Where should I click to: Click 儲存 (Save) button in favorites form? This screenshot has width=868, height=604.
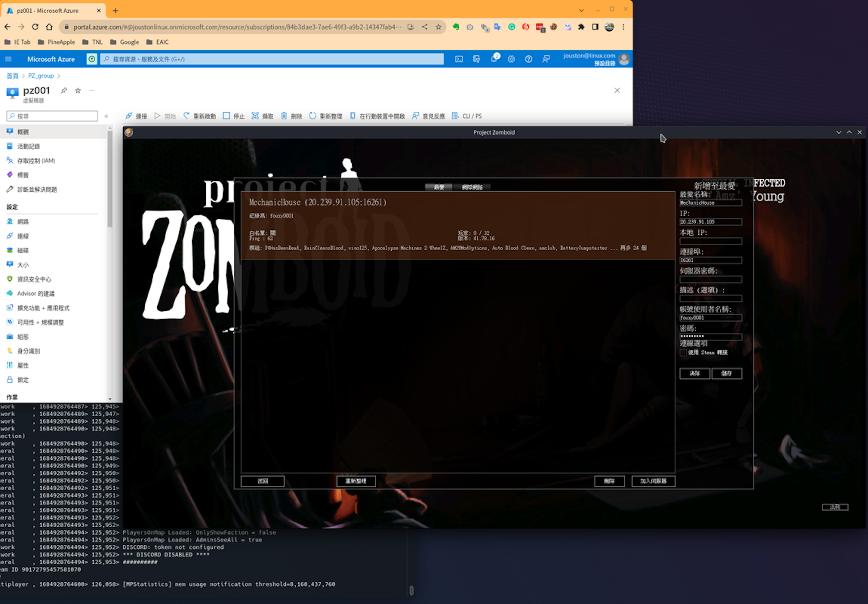click(727, 374)
